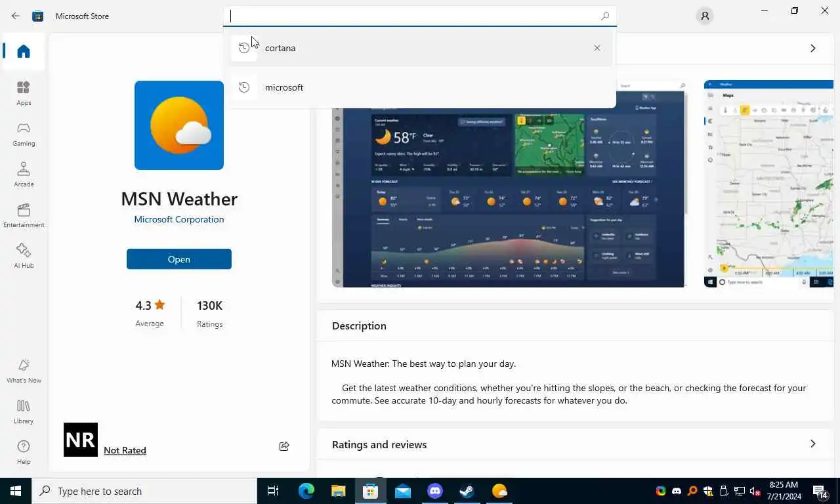Go back with the back arrow
The width and height of the screenshot is (840, 504).
[16, 16]
